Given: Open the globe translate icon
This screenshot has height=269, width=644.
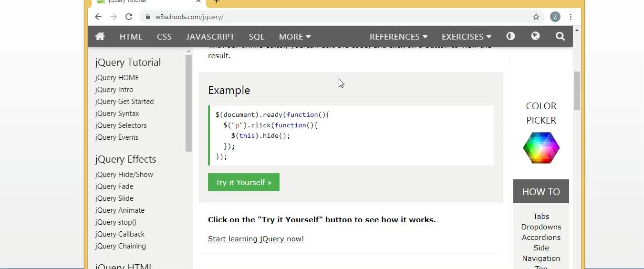Looking at the screenshot, I should tap(535, 36).
